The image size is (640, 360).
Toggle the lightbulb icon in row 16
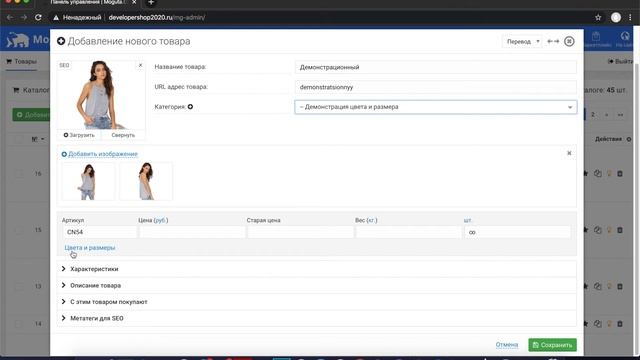[609, 173]
